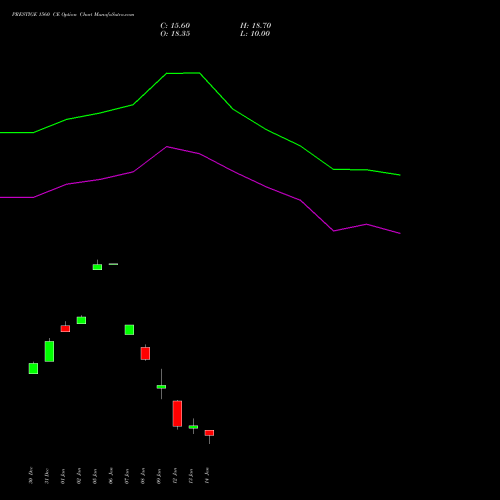Select the 01 Jan date label
The width and height of the screenshot is (500, 500).
click(63, 475)
